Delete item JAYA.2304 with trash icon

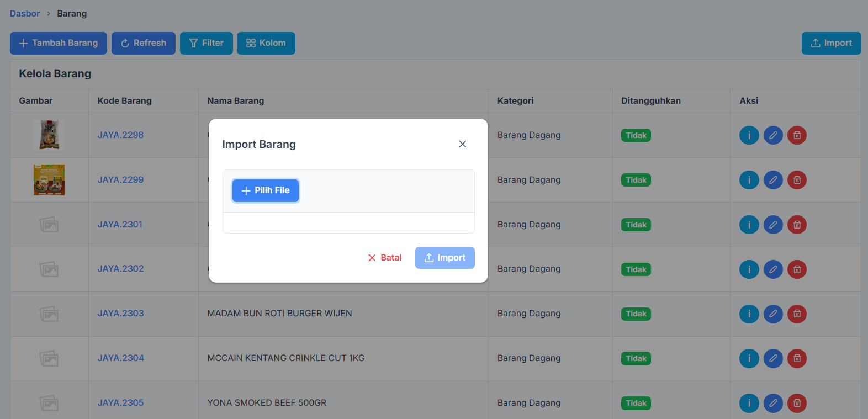pos(797,358)
